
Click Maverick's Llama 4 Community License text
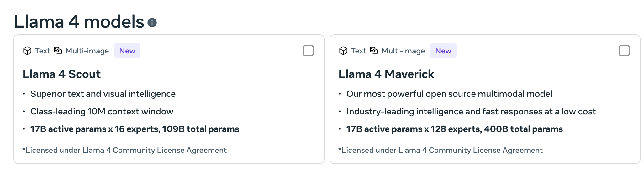[441, 150]
